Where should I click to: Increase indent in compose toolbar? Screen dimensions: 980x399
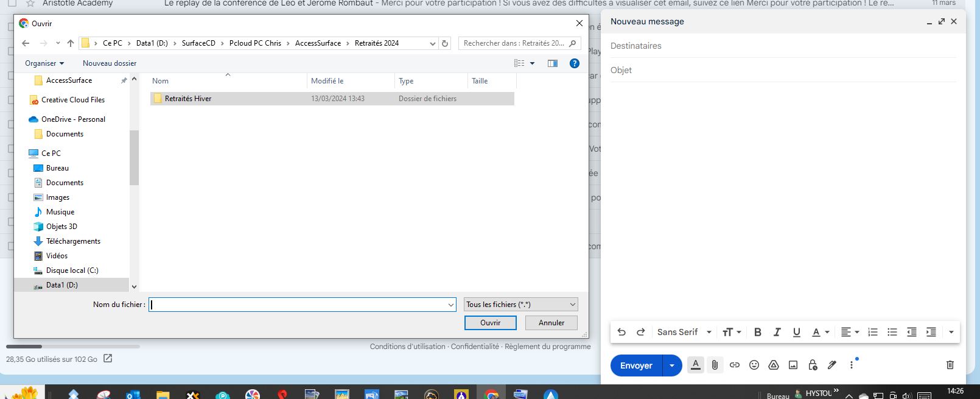click(931, 332)
